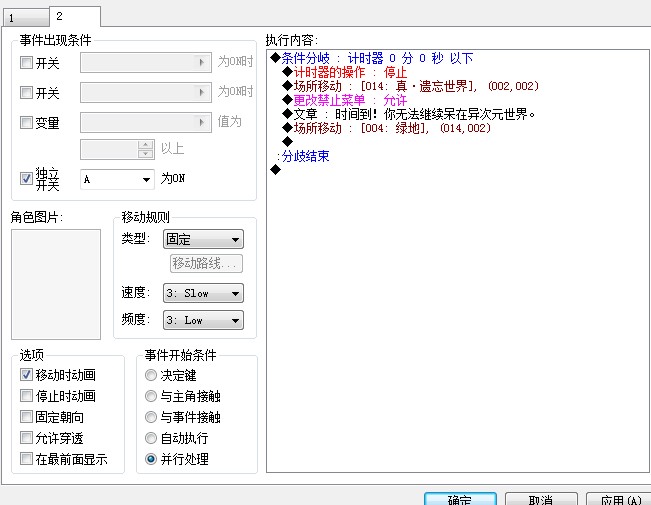Toggle the 变量 condition checkbox
Viewport: 651px width, 505px height.
click(26, 123)
